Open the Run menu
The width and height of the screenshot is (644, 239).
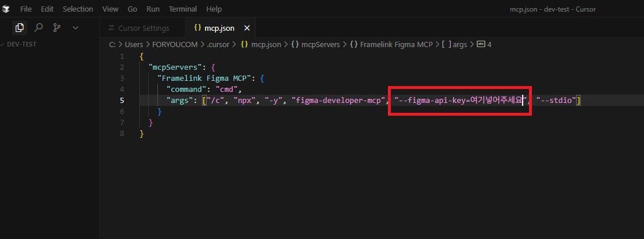[x=153, y=9]
